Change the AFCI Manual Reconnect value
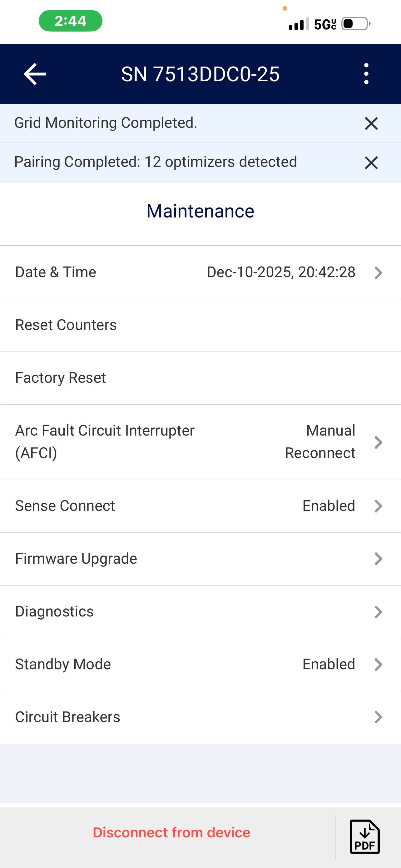This screenshot has width=401, height=868. pyautogui.click(x=320, y=442)
